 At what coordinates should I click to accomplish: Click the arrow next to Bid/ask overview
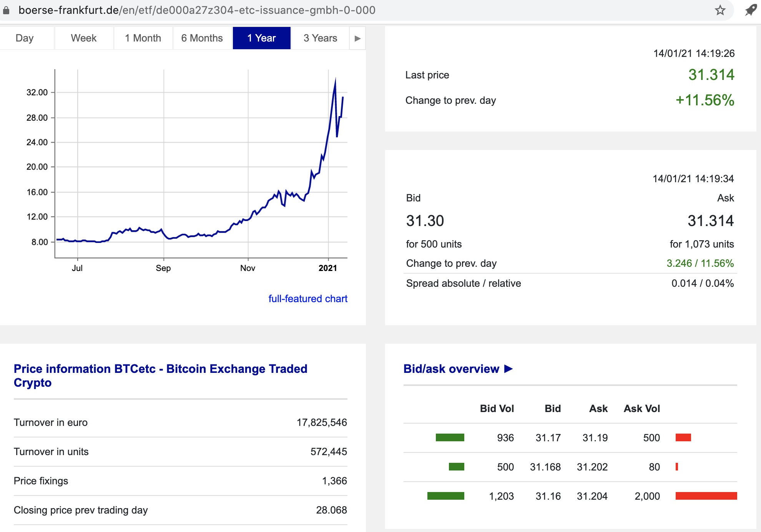(508, 369)
